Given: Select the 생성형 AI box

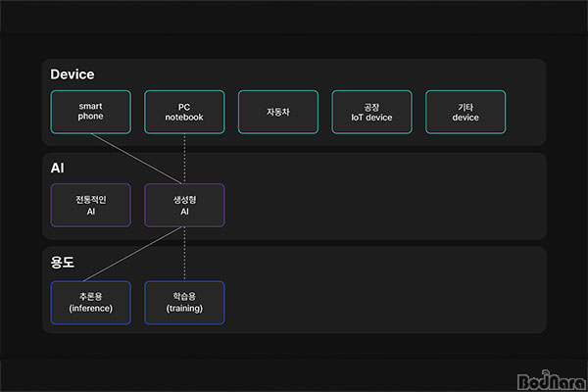Looking at the screenshot, I should point(184,205).
